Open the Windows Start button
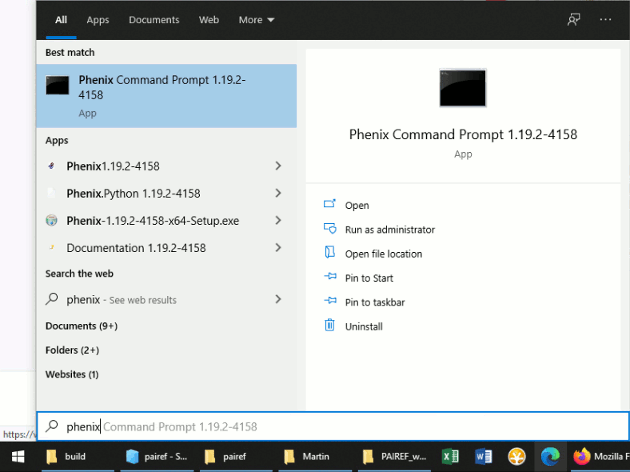 click(18, 457)
